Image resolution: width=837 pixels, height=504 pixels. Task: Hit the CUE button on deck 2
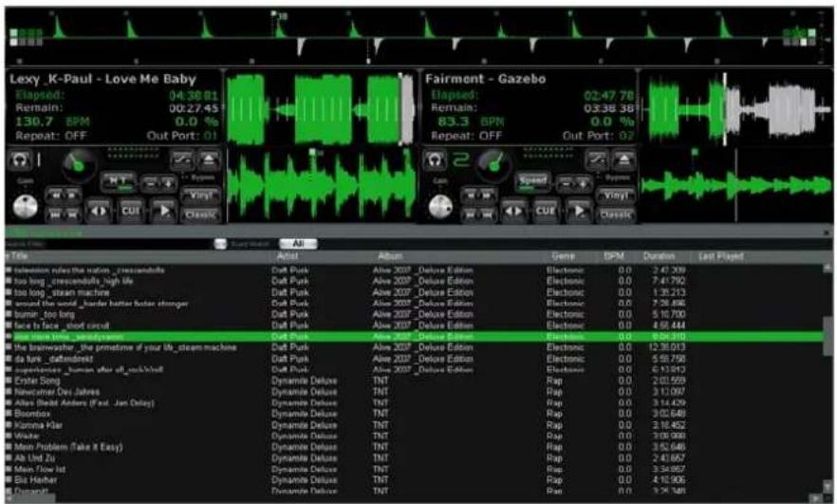[x=546, y=211]
